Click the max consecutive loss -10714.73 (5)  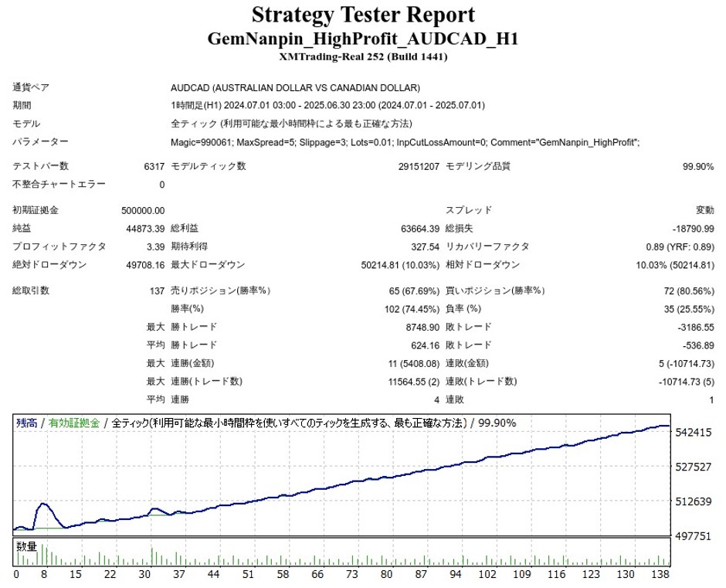click(687, 382)
